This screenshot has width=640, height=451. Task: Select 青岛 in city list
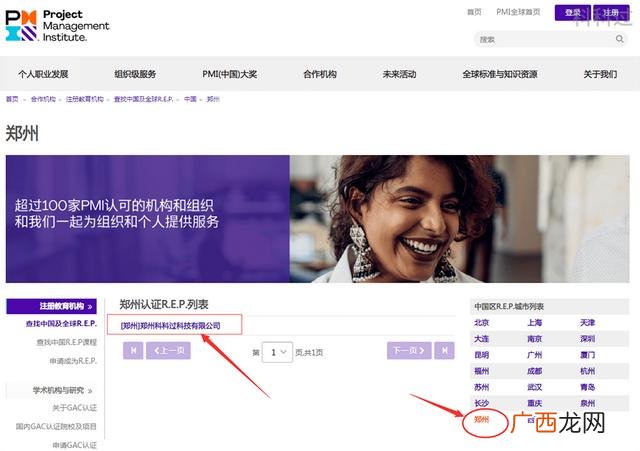[587, 387]
